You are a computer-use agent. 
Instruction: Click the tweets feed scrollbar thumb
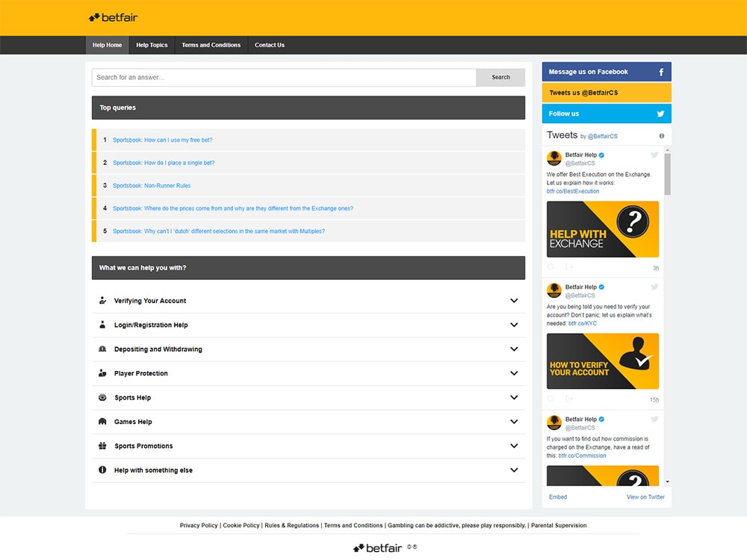click(x=667, y=174)
